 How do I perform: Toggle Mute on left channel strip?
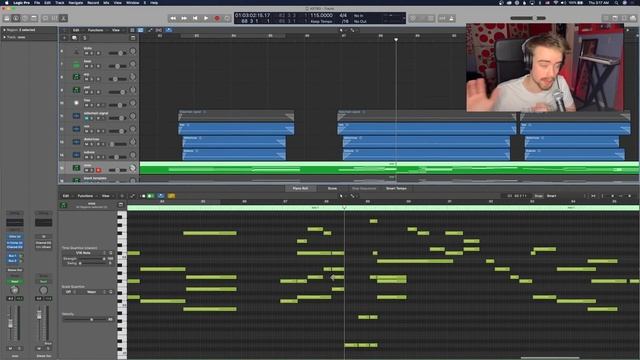coord(10,349)
